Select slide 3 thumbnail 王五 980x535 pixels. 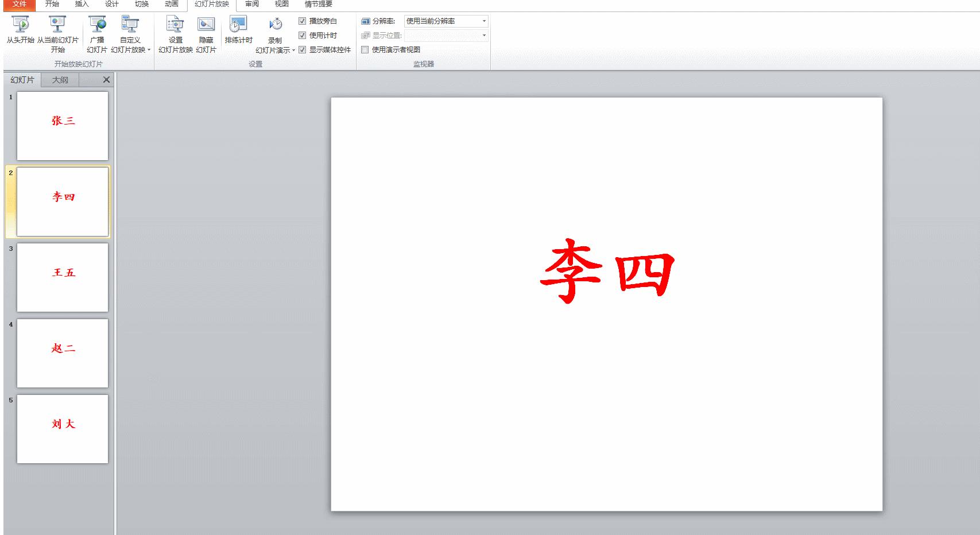[x=63, y=278]
